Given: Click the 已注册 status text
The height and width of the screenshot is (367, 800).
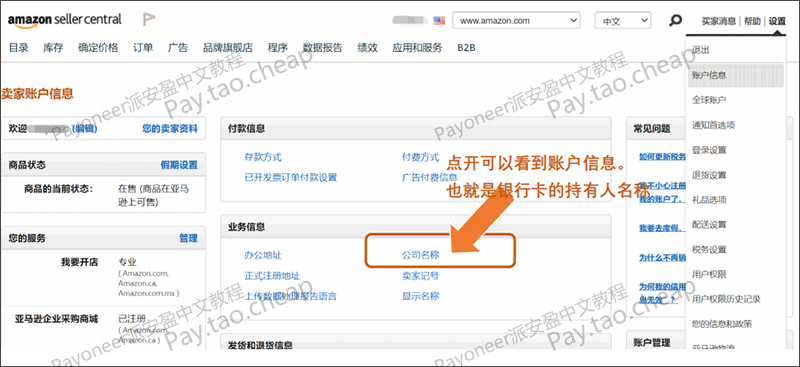Looking at the screenshot, I should (x=132, y=319).
